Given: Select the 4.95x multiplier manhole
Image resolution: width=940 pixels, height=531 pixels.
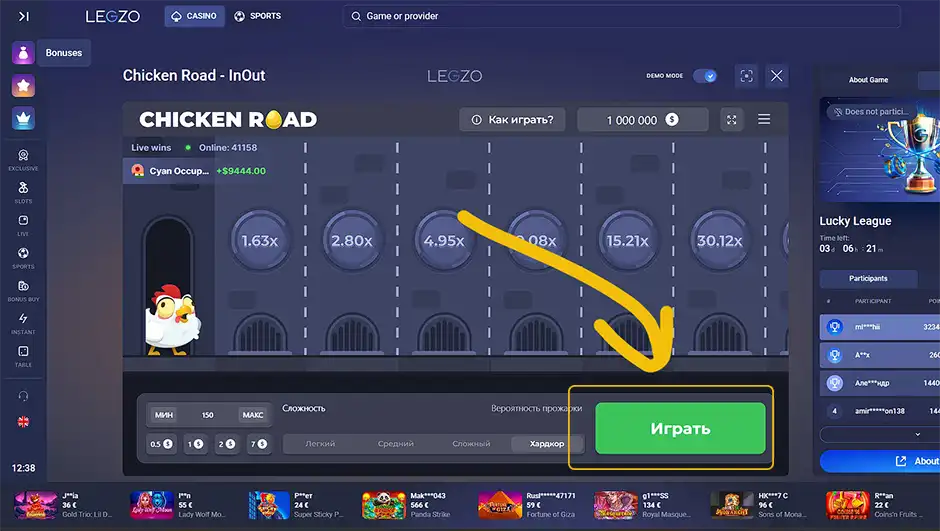Looking at the screenshot, I should [444, 240].
